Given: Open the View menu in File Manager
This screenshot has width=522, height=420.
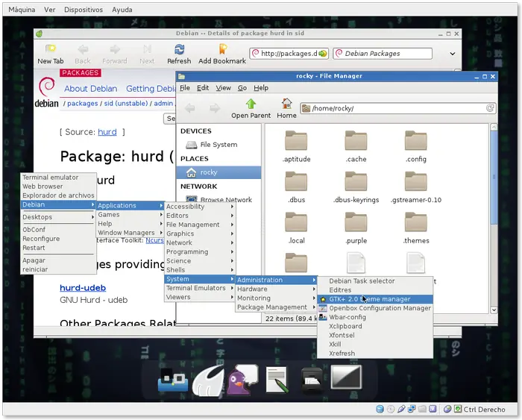Looking at the screenshot, I should tap(223, 88).
